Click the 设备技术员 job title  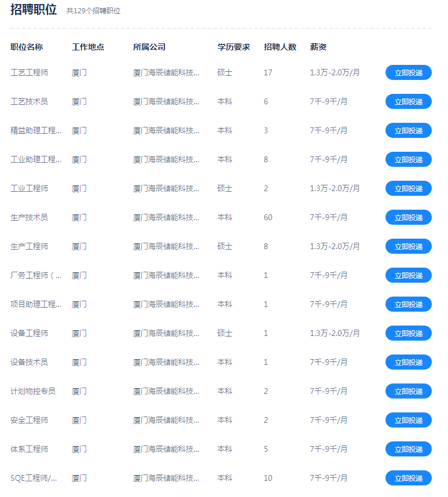(29, 362)
